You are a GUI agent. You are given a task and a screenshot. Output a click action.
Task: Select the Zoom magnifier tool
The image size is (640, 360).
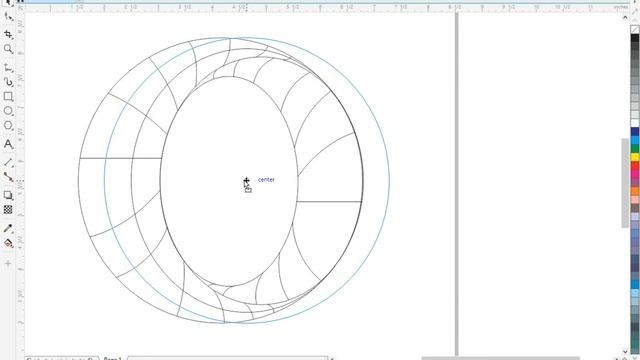tap(8, 49)
